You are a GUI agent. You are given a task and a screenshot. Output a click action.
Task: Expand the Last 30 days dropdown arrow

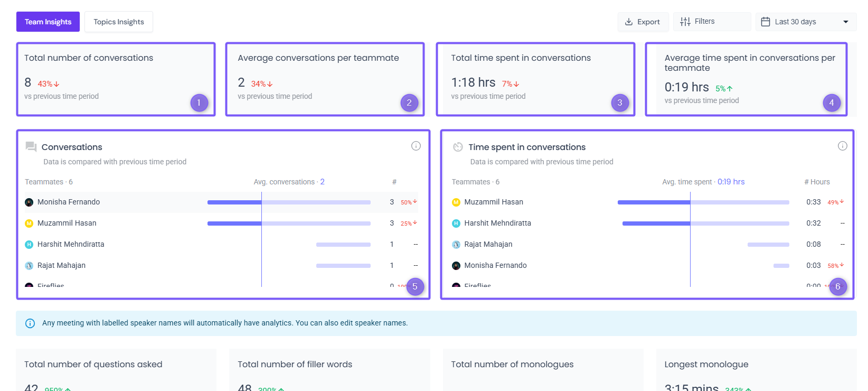tap(846, 22)
